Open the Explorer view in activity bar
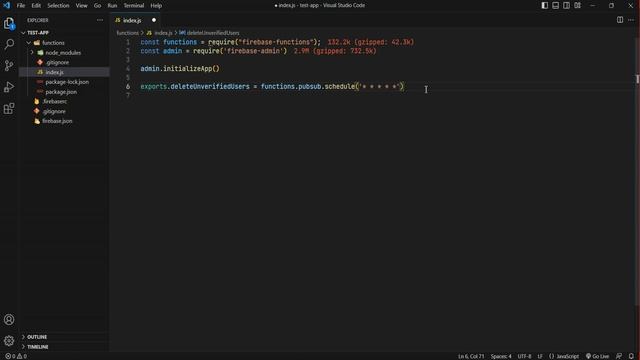This screenshot has height=360, width=640. [9, 24]
